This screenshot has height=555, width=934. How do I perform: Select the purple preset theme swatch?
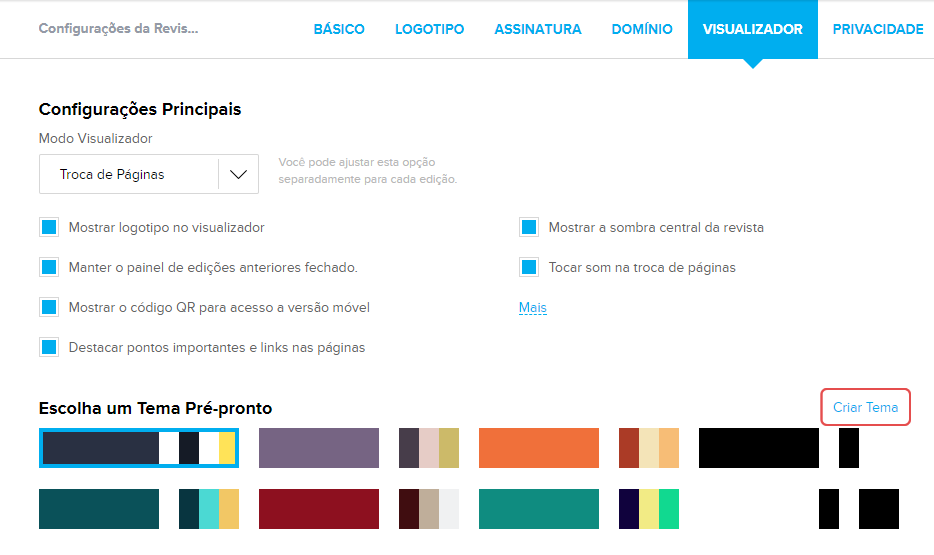318,448
